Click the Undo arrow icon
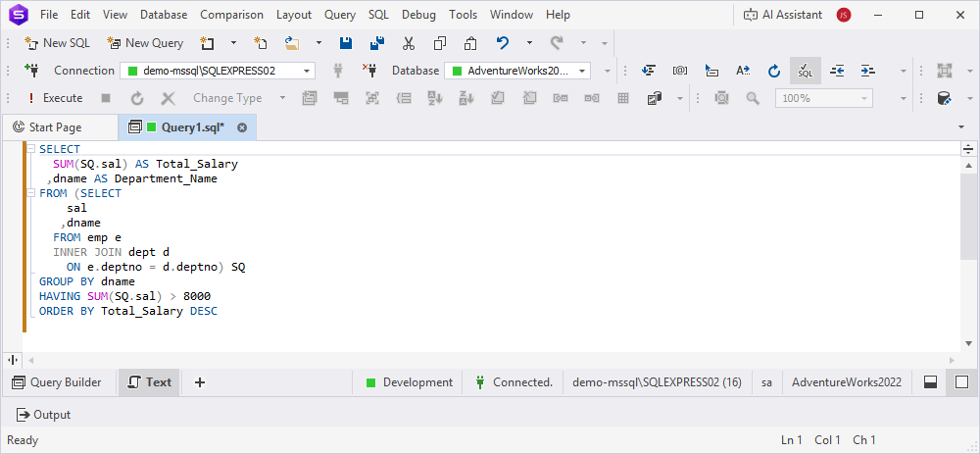The image size is (980, 454). [503, 43]
